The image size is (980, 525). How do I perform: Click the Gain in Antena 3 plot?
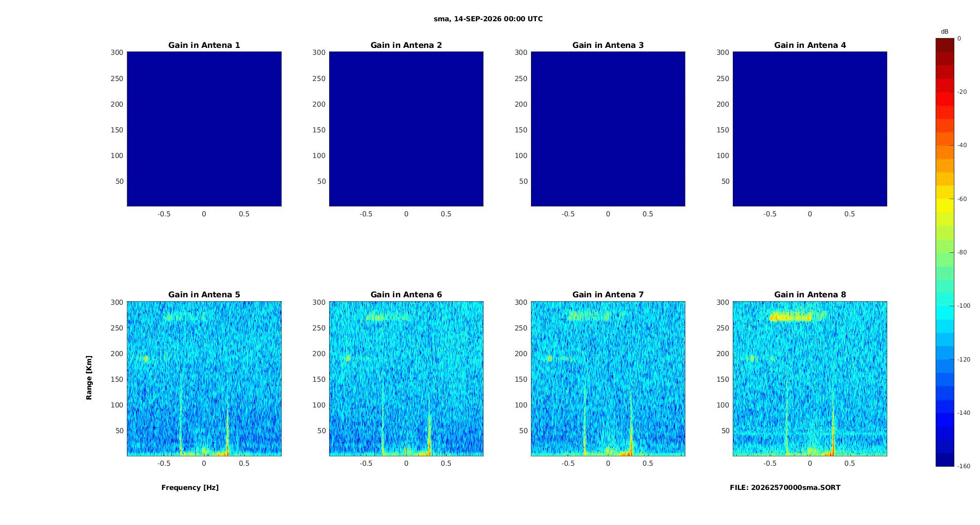coord(608,129)
